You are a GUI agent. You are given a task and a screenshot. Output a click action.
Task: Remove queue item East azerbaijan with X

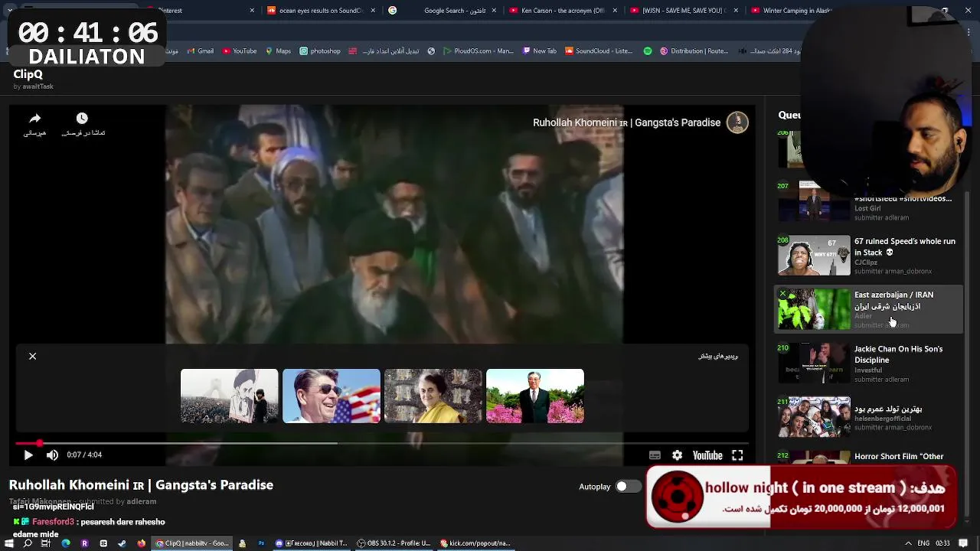[783, 294]
